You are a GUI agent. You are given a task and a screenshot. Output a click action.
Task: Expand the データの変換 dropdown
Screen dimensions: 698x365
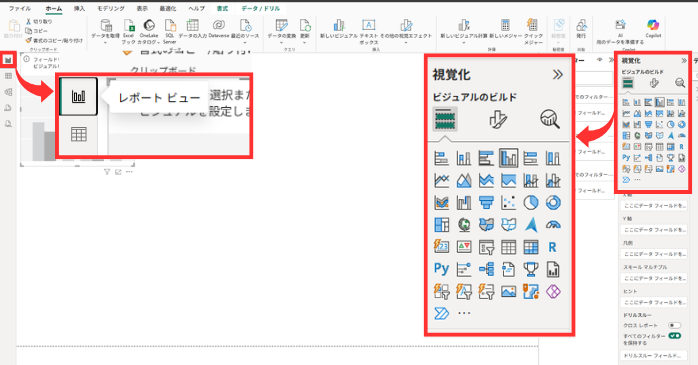tap(281, 43)
